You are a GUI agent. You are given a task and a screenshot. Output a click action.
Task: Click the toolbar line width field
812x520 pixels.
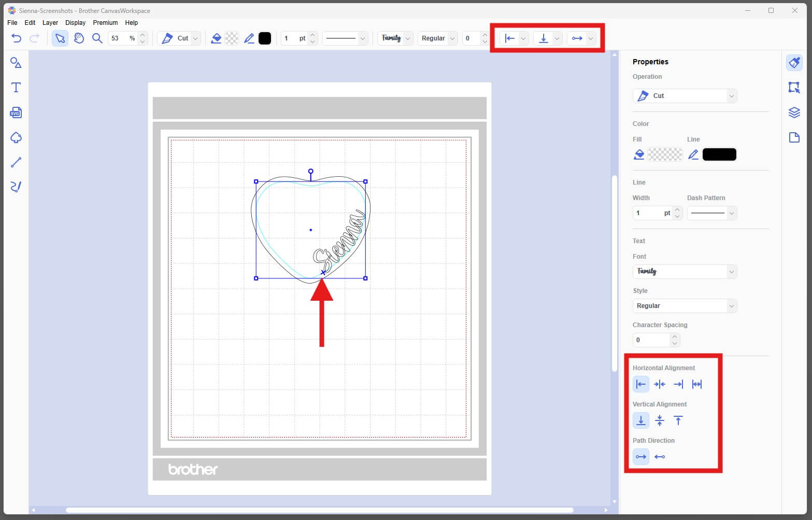(x=294, y=38)
